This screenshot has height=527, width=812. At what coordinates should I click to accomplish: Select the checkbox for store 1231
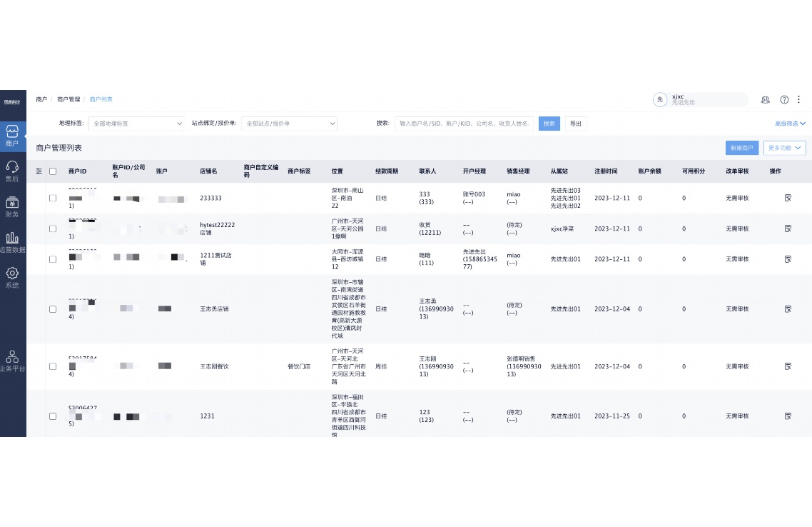(x=53, y=416)
